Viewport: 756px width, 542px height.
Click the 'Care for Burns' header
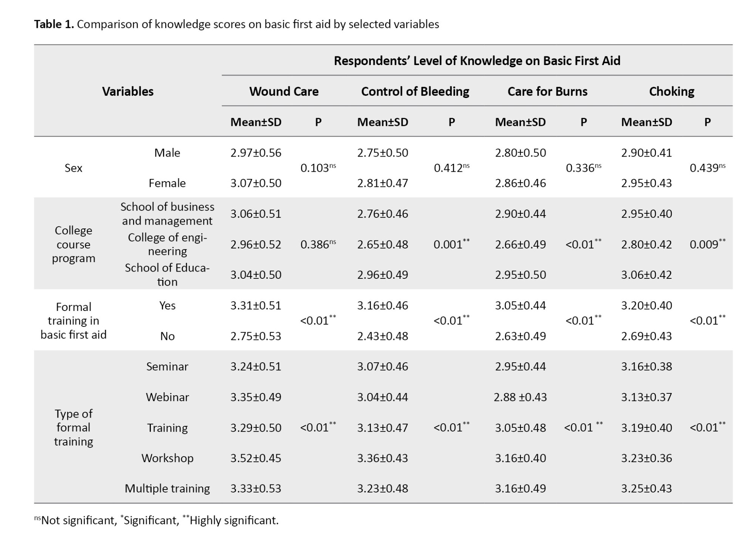pyautogui.click(x=547, y=92)
